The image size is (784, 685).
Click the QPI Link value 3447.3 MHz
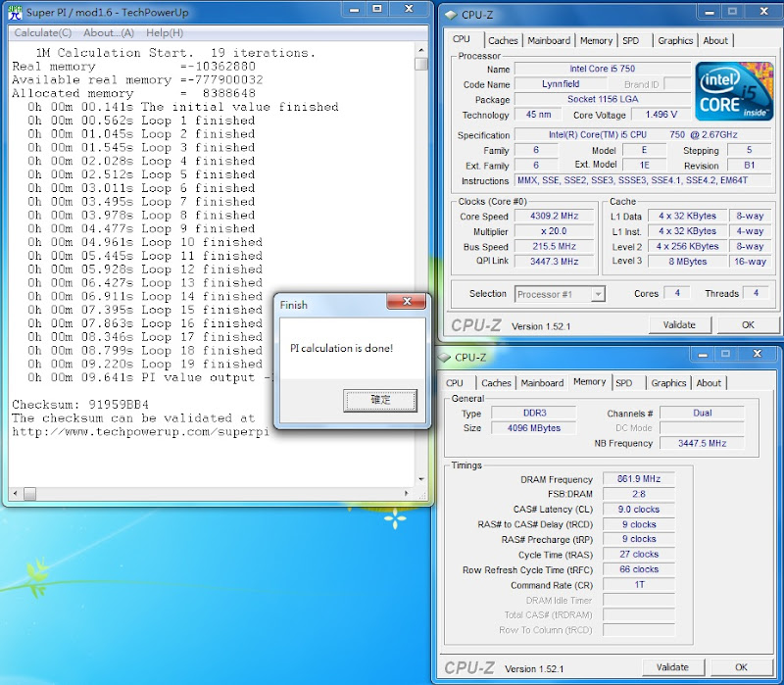pos(554,261)
